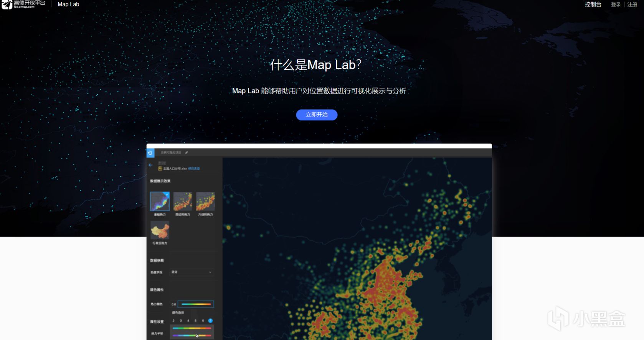Click the 修改类型 link
Image resolution: width=644 pixels, height=340 pixels.
coord(194,169)
